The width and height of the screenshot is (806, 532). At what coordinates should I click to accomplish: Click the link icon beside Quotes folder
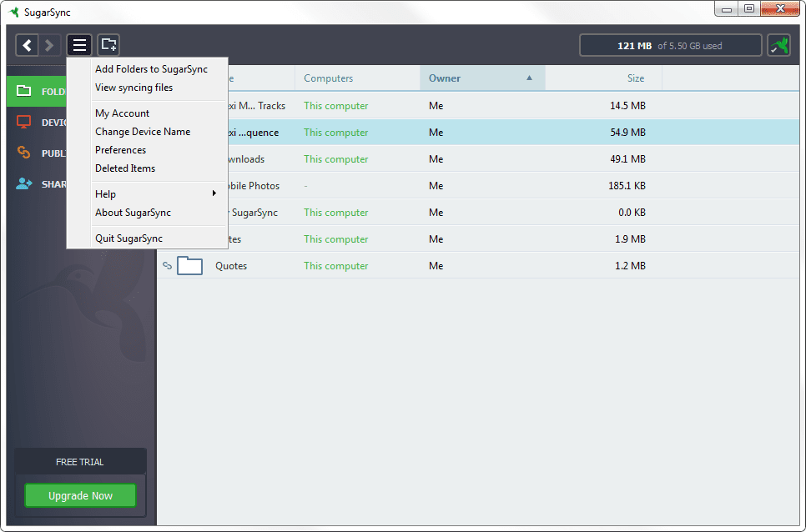[167, 265]
